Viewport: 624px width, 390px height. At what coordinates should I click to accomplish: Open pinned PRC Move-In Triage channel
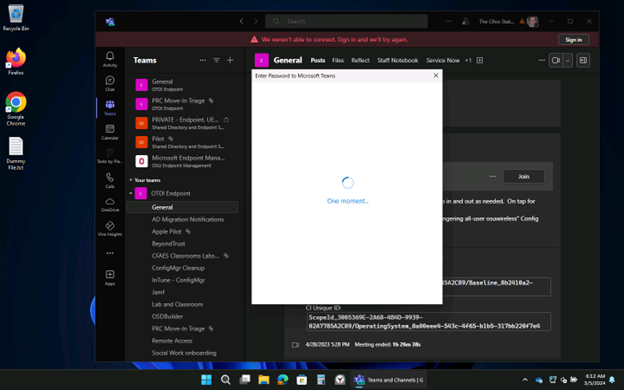(182, 104)
